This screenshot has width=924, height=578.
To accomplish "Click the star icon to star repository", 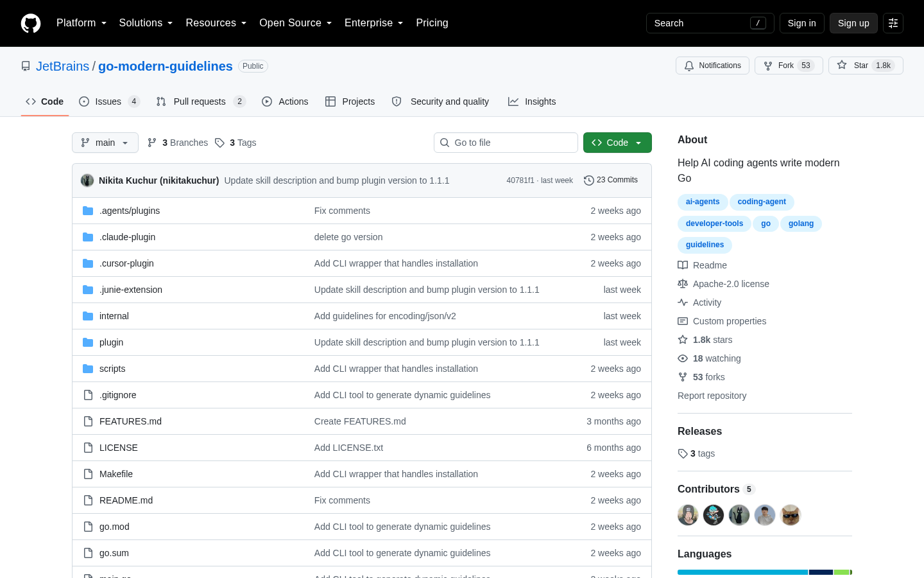I will pos(842,65).
